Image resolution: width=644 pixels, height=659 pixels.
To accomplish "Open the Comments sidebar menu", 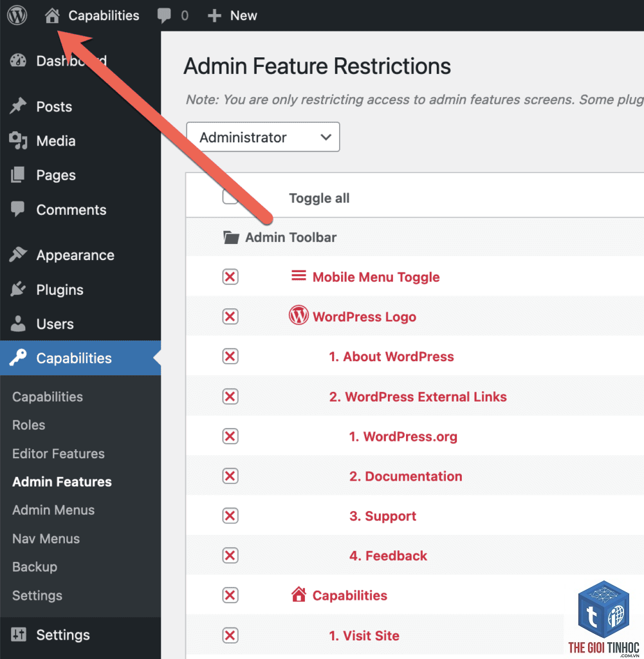I will click(71, 210).
